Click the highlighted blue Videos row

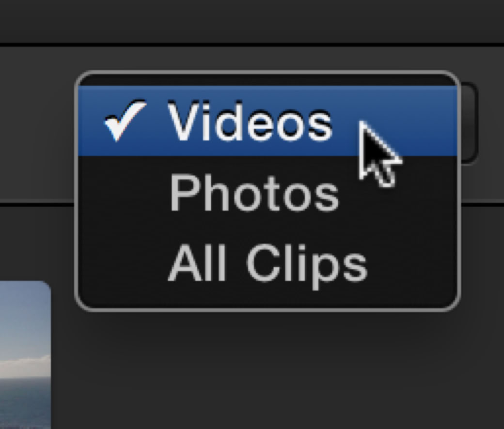click(x=268, y=121)
